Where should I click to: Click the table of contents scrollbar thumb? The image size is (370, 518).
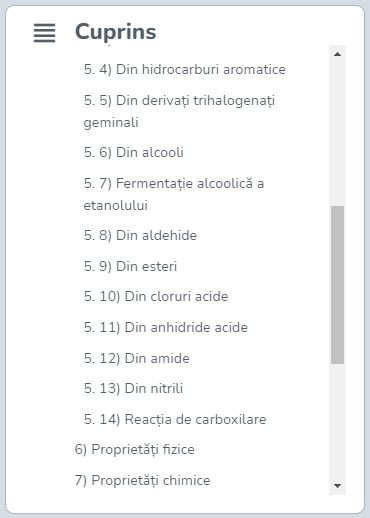[337, 285]
